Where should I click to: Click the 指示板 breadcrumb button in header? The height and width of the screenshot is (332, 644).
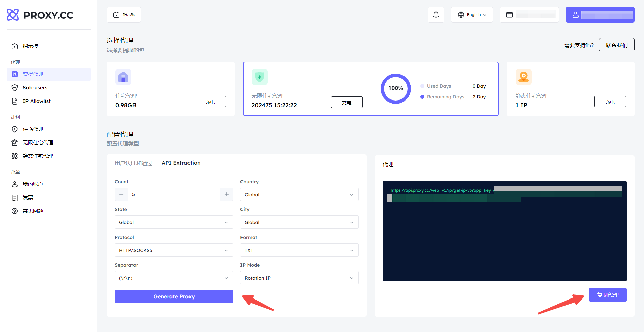tap(124, 15)
